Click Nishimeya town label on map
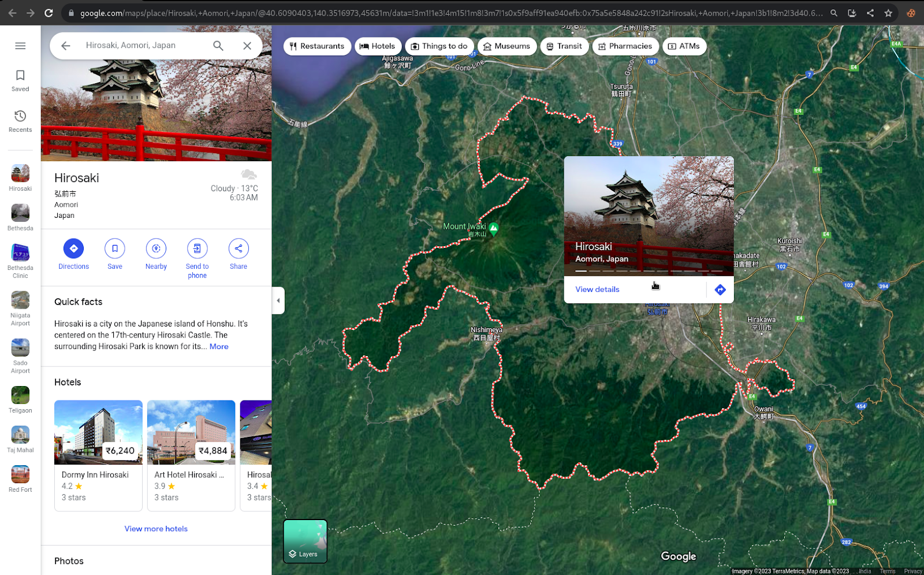The image size is (924, 575). click(487, 333)
